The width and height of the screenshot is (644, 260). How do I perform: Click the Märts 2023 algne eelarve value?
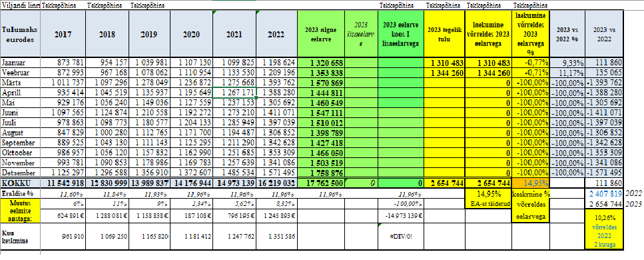(321, 83)
